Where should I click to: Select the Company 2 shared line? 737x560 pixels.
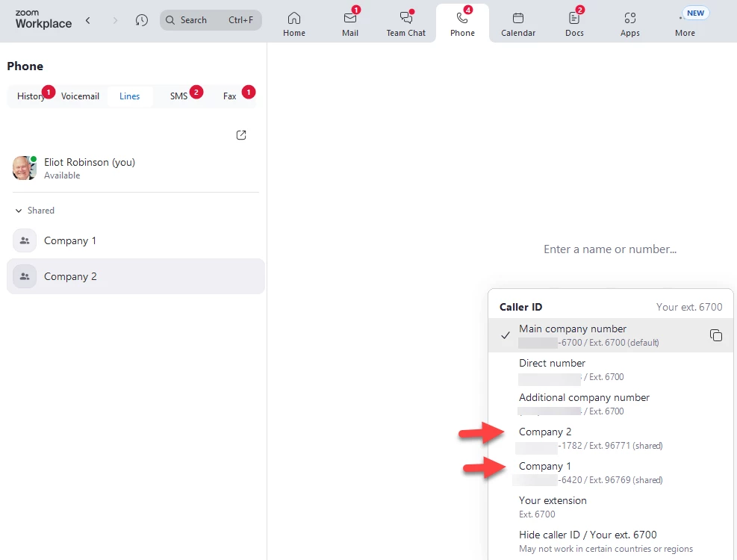[x=136, y=276]
